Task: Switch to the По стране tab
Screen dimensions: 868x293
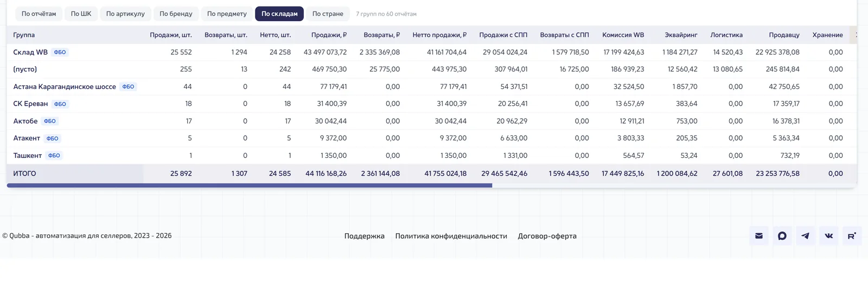Action: tap(328, 14)
